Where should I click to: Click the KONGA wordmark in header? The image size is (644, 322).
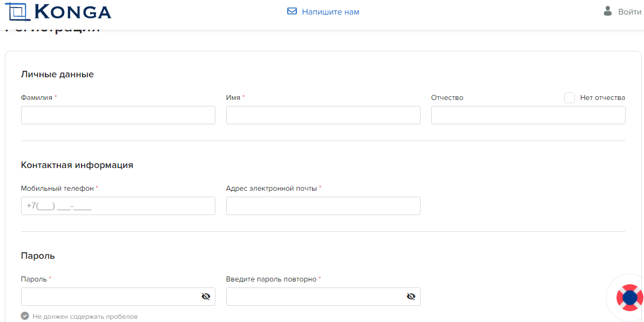click(x=72, y=12)
